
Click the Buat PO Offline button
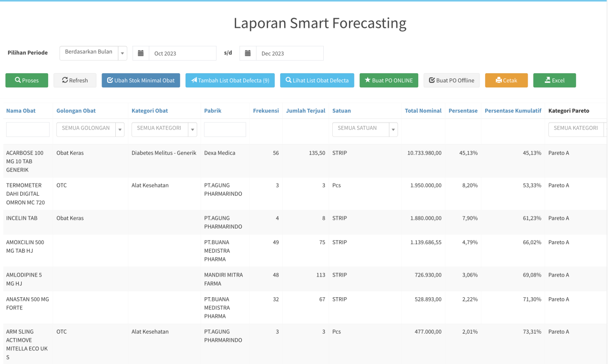[451, 80]
